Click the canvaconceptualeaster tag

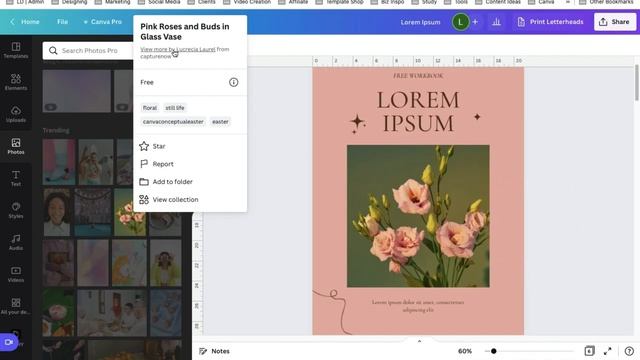173,122
